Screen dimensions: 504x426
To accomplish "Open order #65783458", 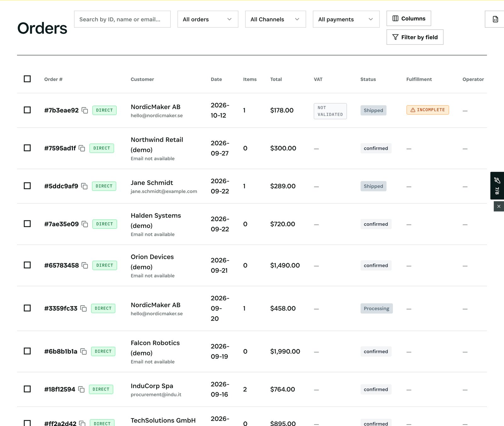I will click(x=61, y=266).
